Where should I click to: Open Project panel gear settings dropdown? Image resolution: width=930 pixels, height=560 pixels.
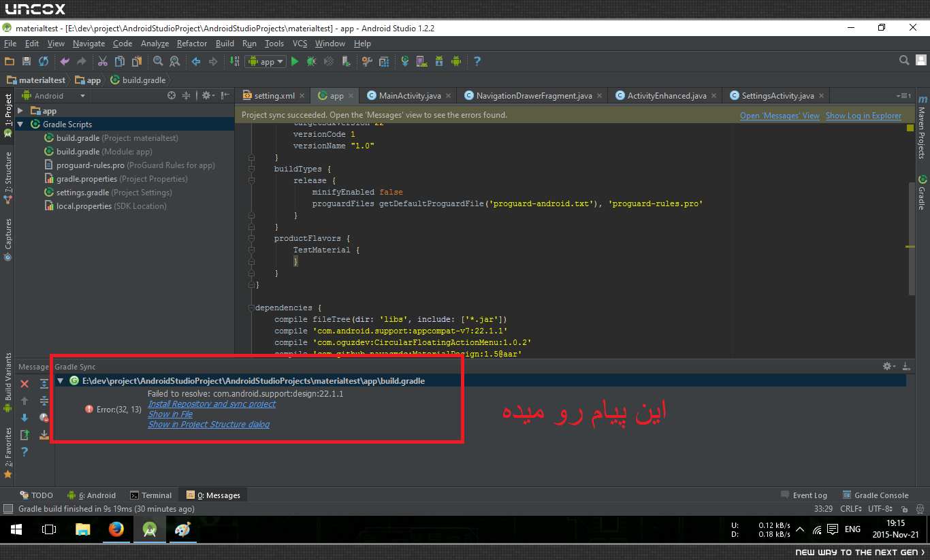pyautogui.click(x=208, y=96)
